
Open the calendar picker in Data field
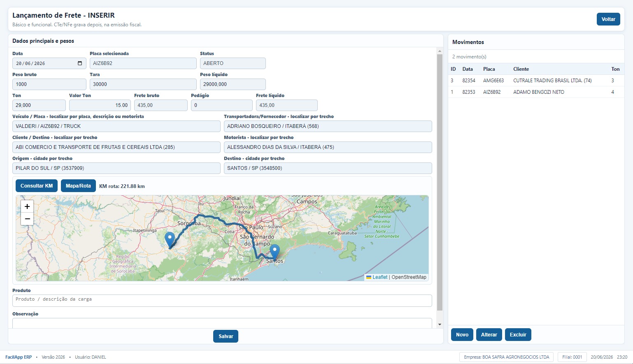[x=80, y=63]
